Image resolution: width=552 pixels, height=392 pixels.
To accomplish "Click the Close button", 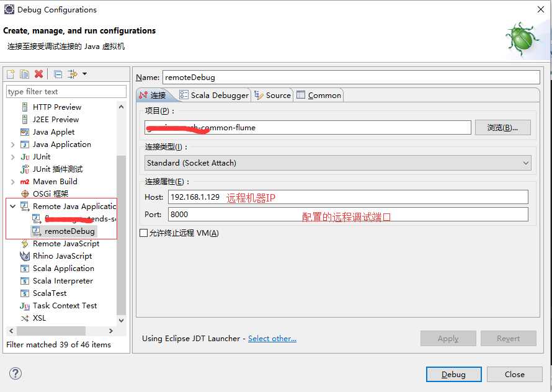I will pyautogui.click(x=514, y=375).
